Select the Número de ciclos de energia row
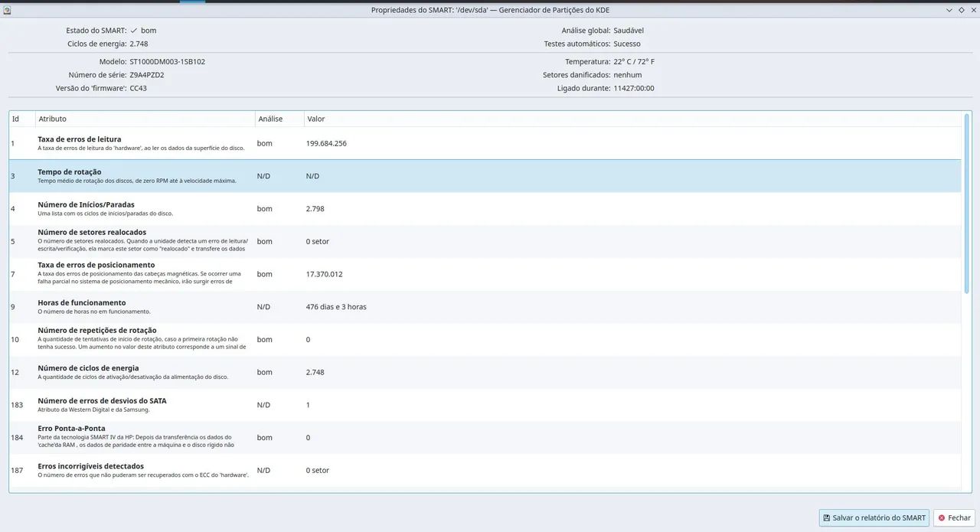 pos(485,372)
